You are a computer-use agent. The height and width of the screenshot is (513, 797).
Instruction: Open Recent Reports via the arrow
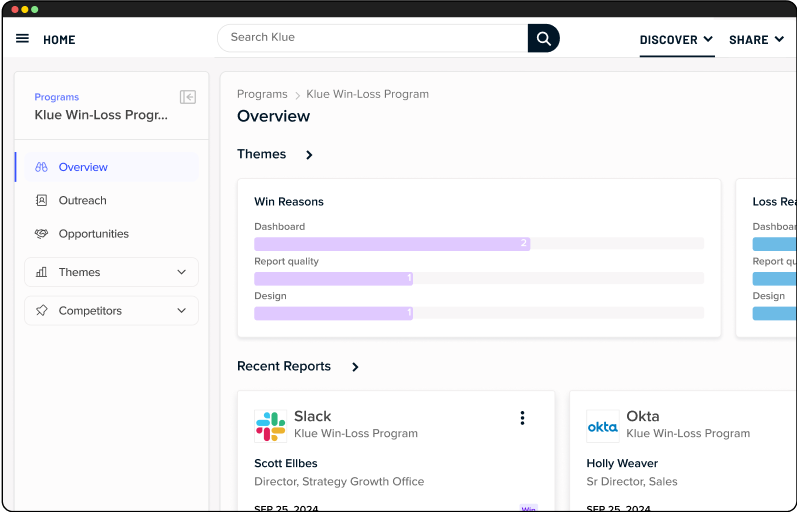(x=355, y=367)
